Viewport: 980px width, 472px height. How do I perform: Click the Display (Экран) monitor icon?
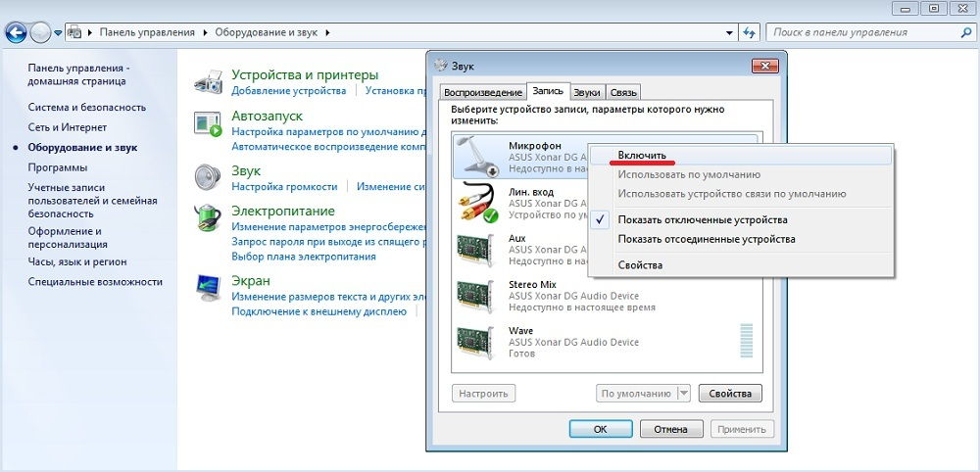pyautogui.click(x=208, y=287)
